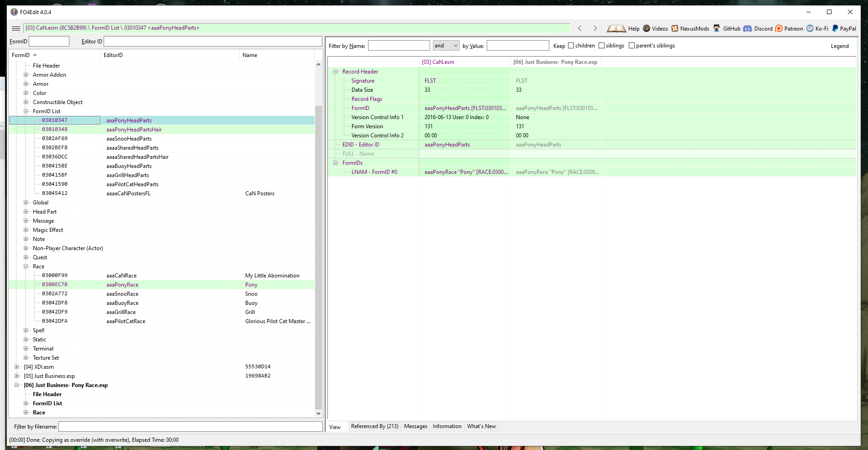
Task: Click the EDID - Editor ID row
Action: pyautogui.click(x=592, y=145)
